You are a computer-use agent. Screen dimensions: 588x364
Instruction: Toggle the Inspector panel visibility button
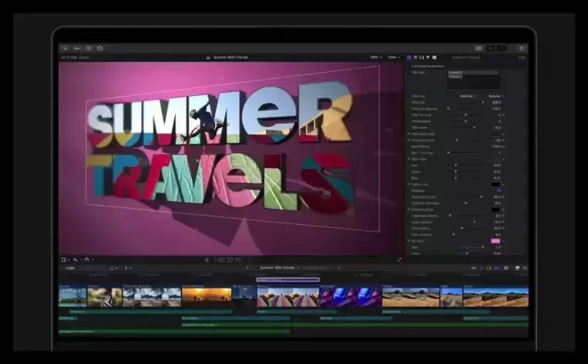click(x=501, y=49)
